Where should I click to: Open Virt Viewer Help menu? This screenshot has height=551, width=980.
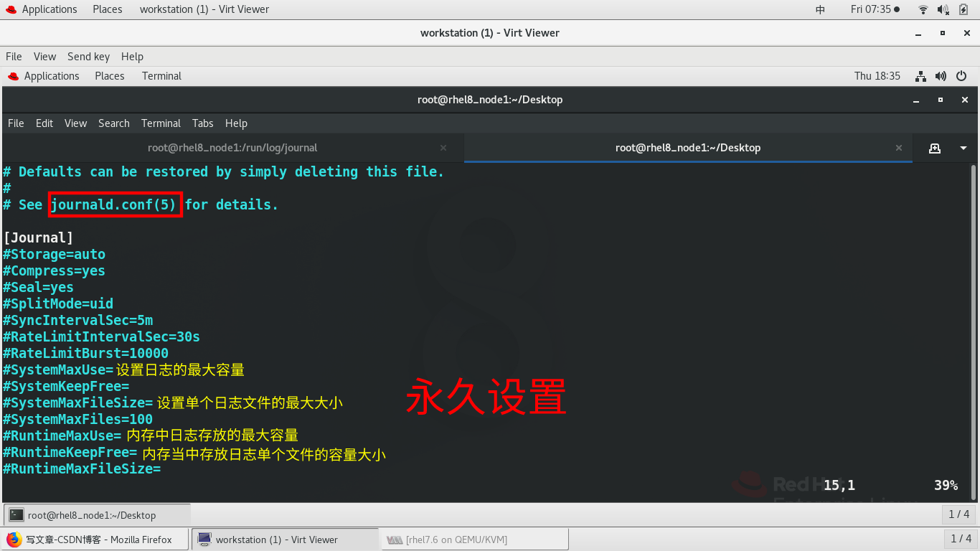point(132,57)
